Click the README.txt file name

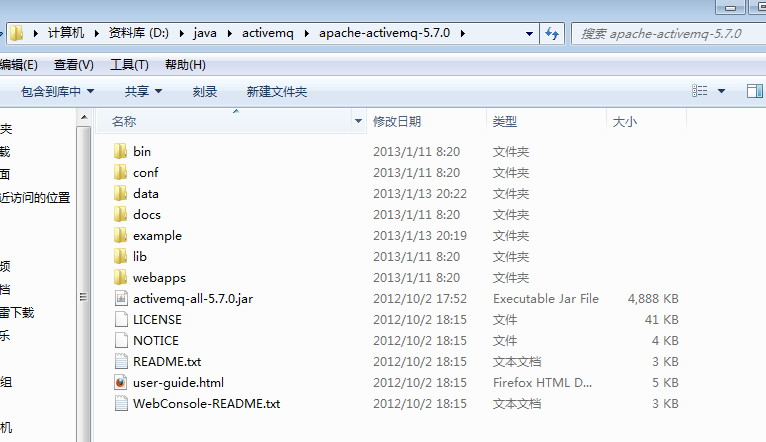pos(167,361)
